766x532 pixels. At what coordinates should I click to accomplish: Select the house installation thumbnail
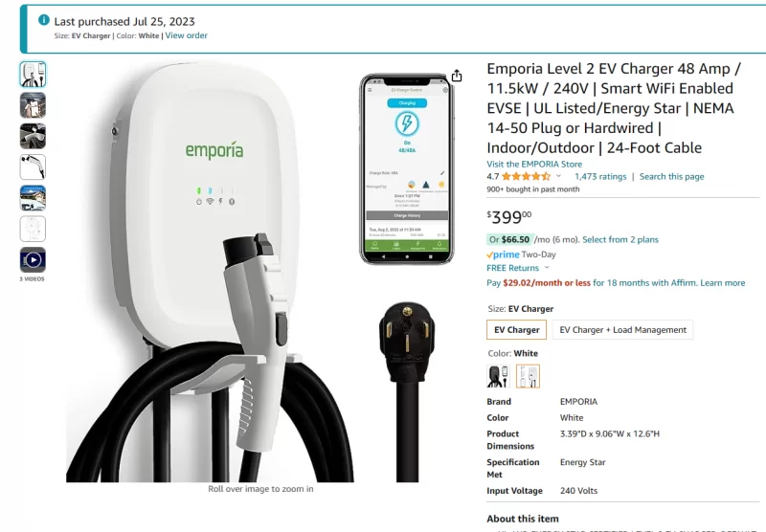[33, 198]
